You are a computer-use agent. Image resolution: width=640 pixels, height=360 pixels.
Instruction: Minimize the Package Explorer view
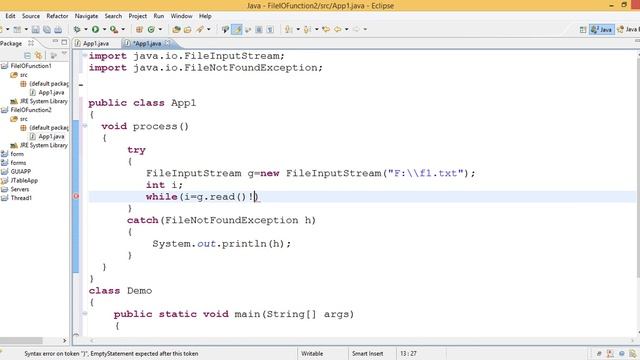[x=55, y=42]
